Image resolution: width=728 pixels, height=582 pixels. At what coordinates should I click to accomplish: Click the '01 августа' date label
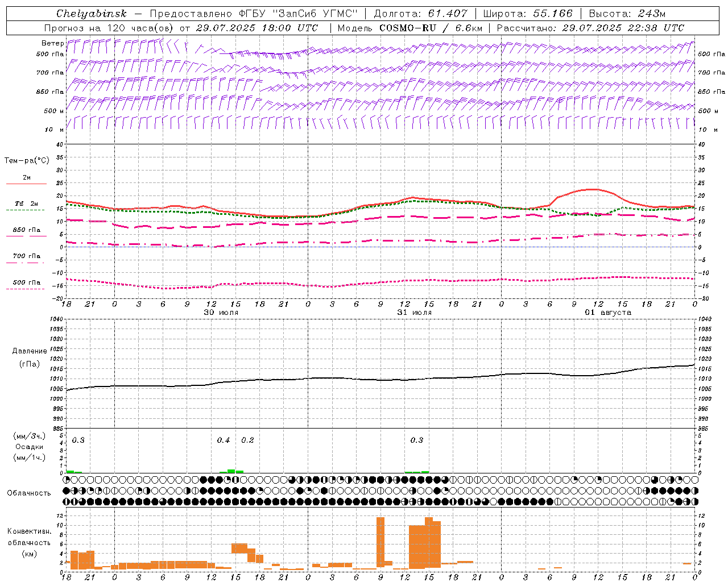click(x=608, y=313)
